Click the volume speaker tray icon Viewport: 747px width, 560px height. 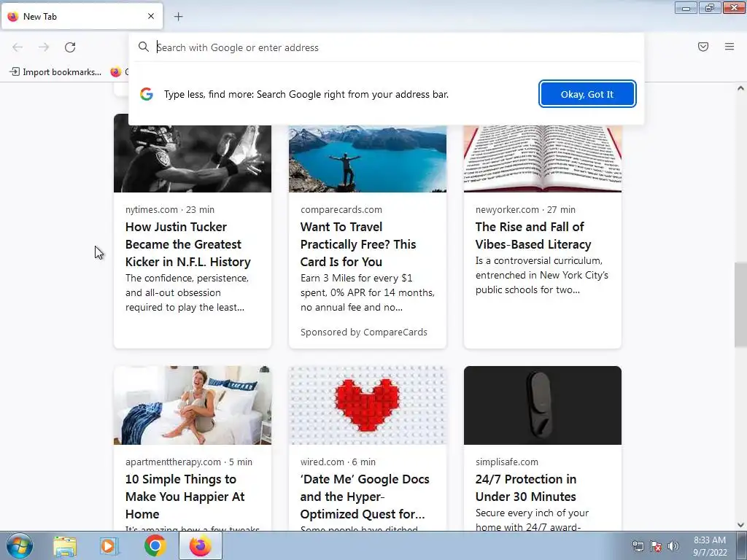coord(673,546)
